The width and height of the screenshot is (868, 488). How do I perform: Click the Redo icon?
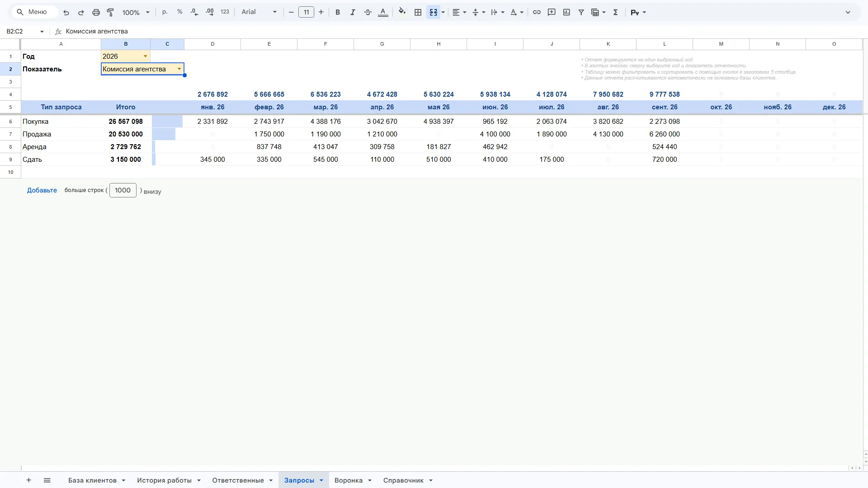(x=81, y=12)
